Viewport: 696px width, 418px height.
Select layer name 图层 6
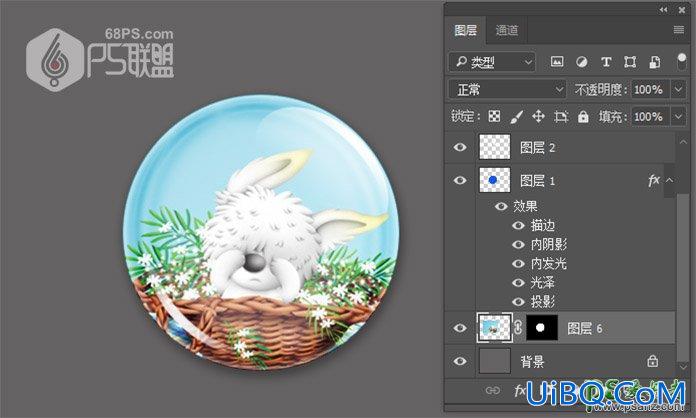coord(585,328)
